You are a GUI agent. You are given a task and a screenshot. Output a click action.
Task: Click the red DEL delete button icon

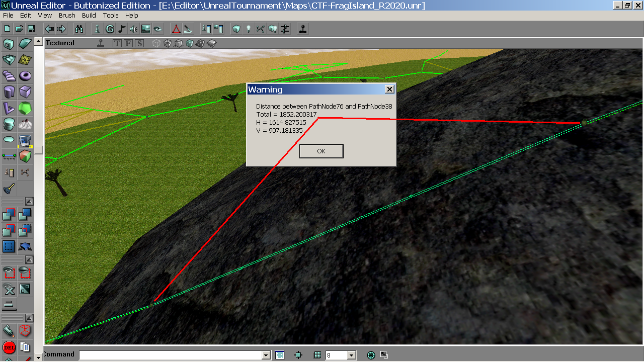(x=9, y=347)
